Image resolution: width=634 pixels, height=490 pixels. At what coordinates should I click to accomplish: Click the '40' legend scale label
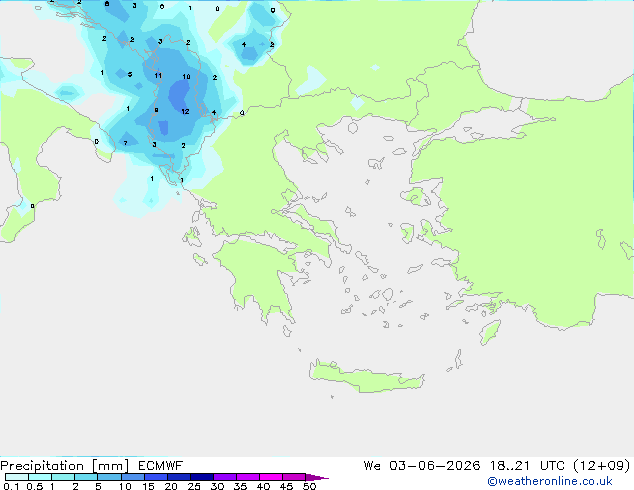tap(263, 486)
